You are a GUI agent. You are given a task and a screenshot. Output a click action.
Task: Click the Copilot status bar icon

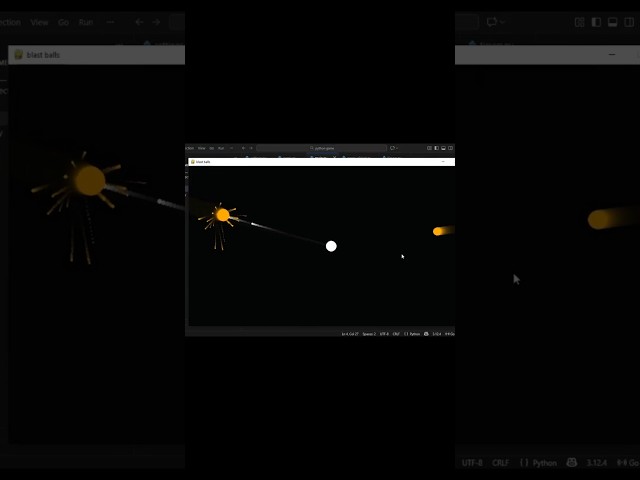[426, 334]
